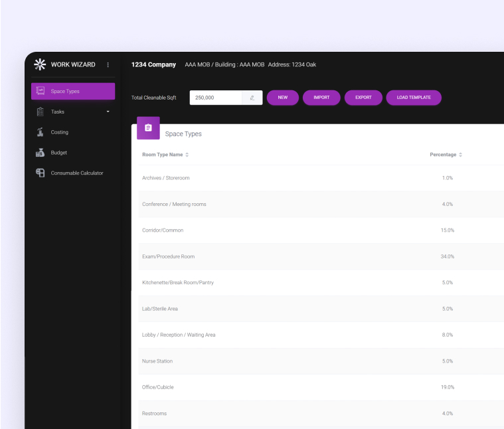Viewport: 504px width, 429px height.
Task: Click the NEW button
Action: pos(283,98)
